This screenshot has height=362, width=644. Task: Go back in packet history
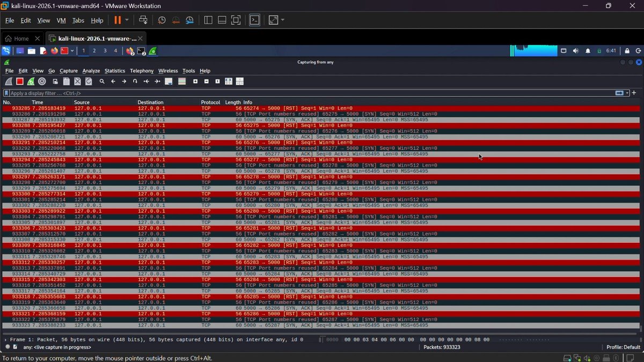(x=113, y=81)
